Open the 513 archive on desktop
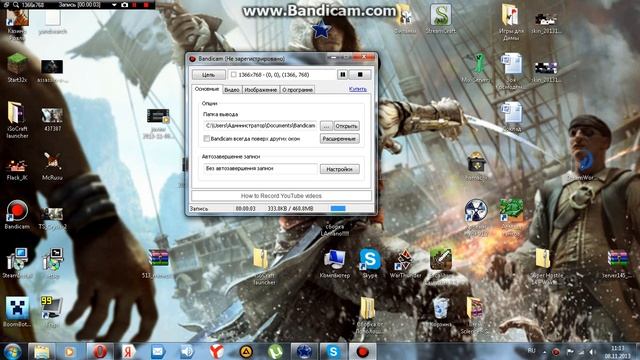 [x=158, y=263]
